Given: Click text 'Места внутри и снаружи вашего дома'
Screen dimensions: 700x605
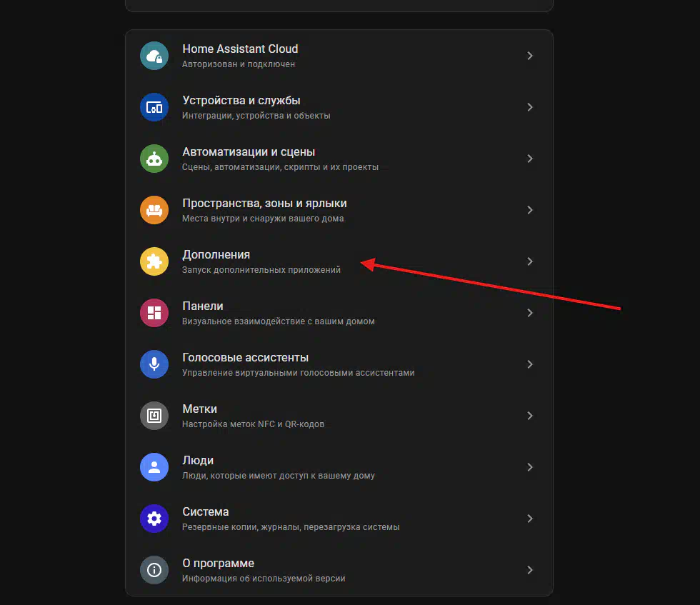Looking at the screenshot, I should (263, 219).
